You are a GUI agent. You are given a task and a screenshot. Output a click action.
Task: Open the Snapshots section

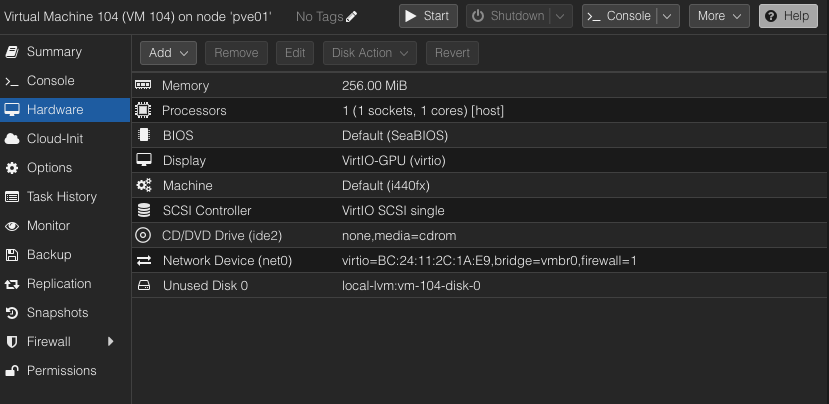(x=57, y=313)
